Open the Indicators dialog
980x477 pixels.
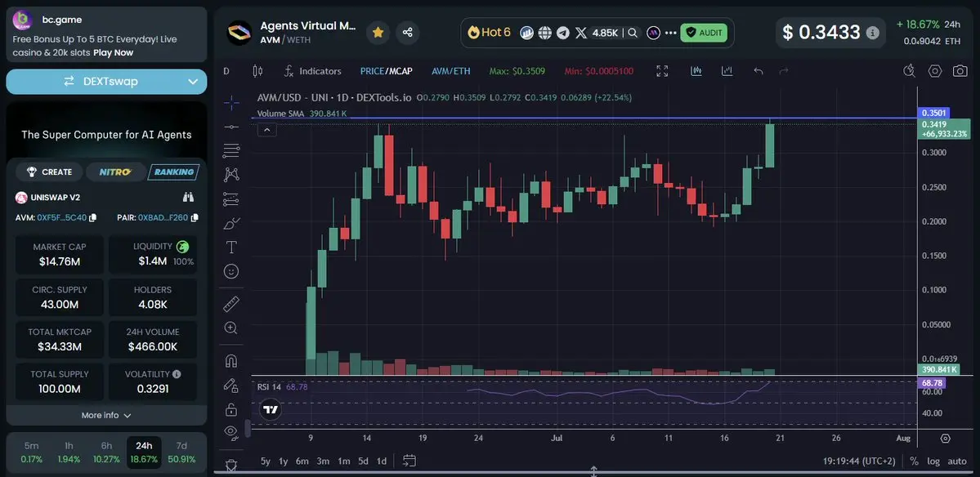pos(312,71)
